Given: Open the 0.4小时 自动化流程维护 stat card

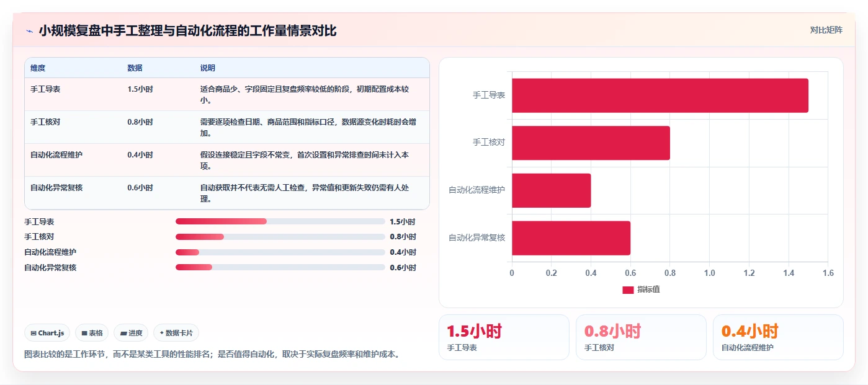Looking at the screenshot, I should (x=778, y=337).
